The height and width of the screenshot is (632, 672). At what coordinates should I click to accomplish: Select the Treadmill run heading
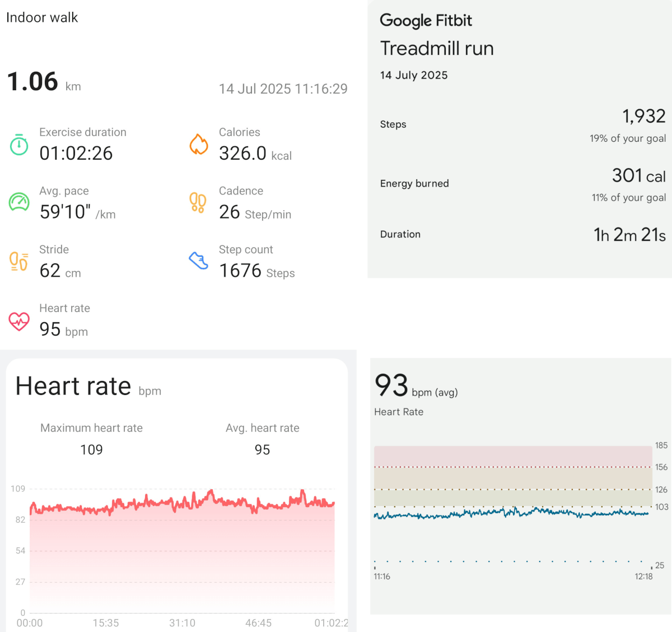[x=437, y=49]
